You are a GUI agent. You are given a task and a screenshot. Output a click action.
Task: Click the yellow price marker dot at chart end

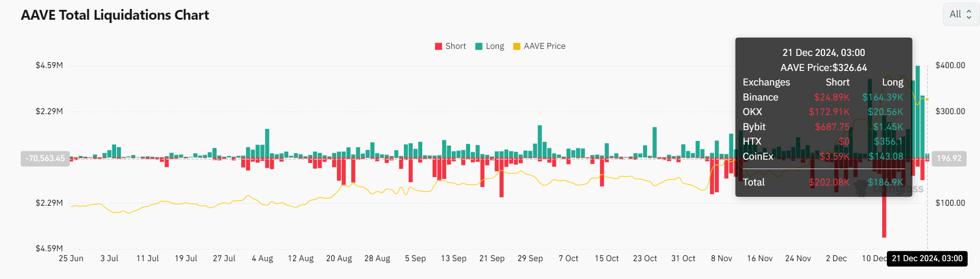[x=927, y=99]
